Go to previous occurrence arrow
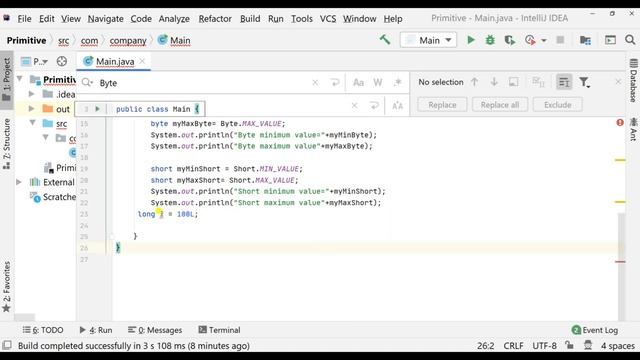Image resolution: width=640 pixels, height=360 pixels. click(x=474, y=82)
